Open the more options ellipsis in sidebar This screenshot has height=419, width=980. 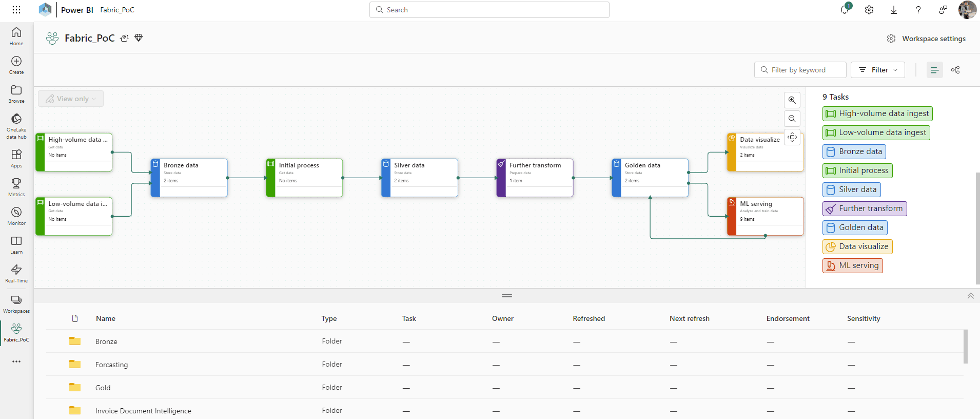pos(16,361)
